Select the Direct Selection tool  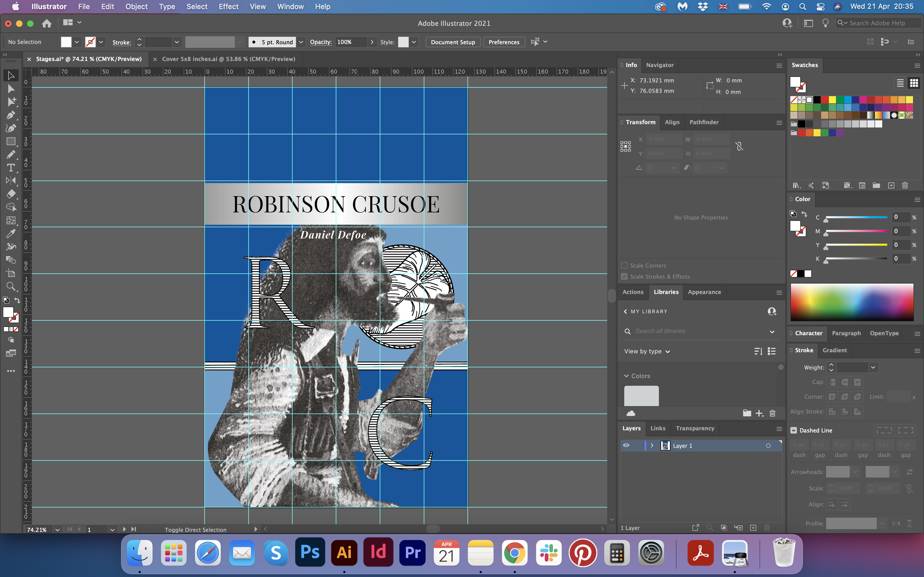tap(11, 89)
